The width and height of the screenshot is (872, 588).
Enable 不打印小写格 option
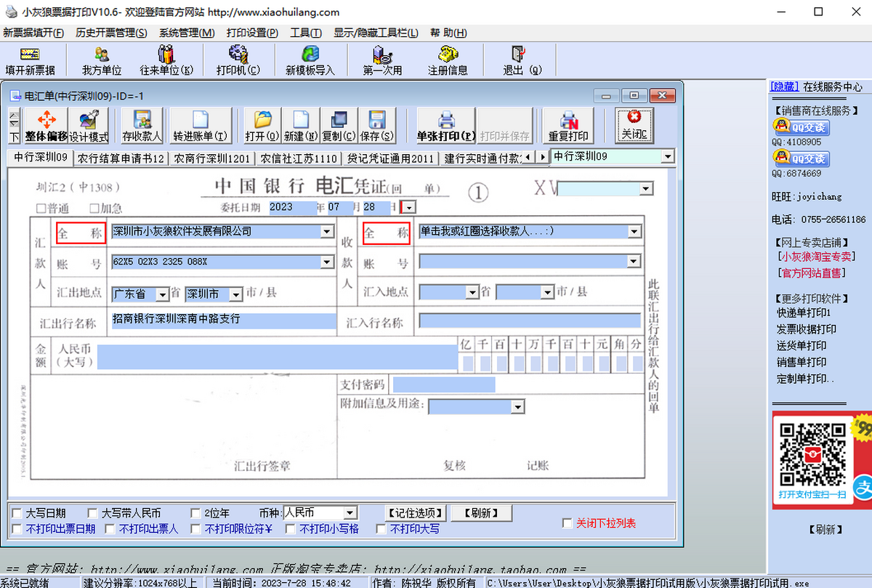pos(291,529)
